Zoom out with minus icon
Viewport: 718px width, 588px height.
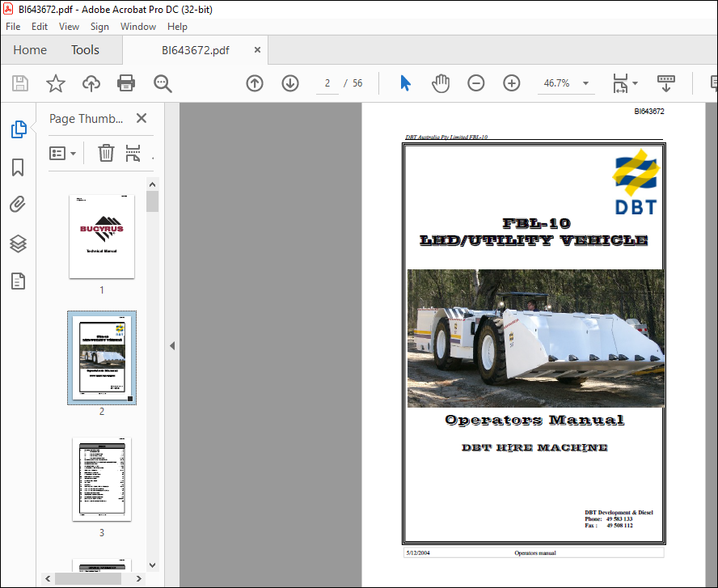475,83
